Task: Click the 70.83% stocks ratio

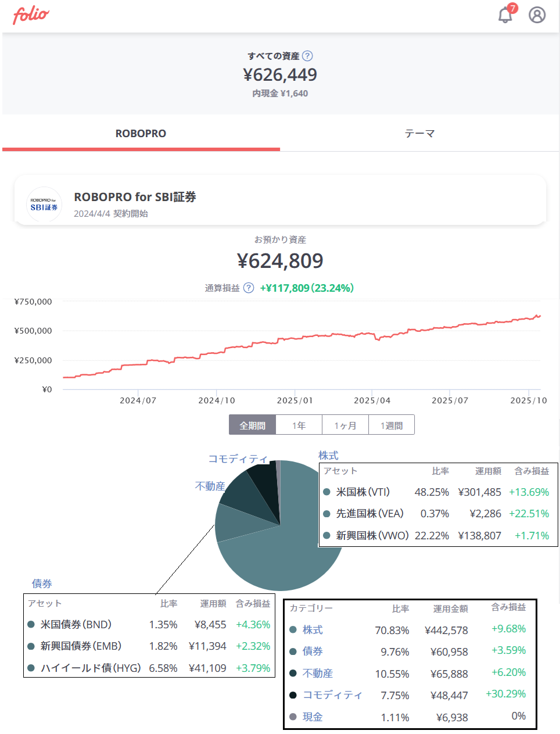Action: coord(392,630)
